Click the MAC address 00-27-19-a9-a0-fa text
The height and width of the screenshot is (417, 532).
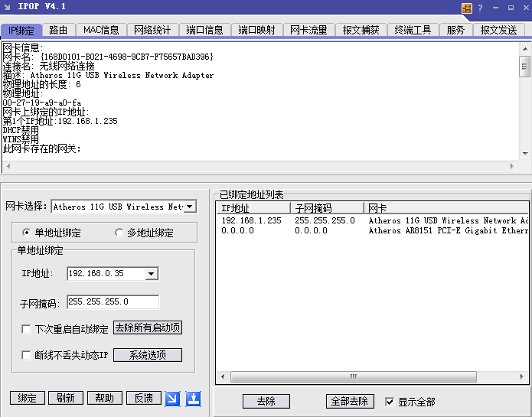pyautogui.click(x=42, y=103)
